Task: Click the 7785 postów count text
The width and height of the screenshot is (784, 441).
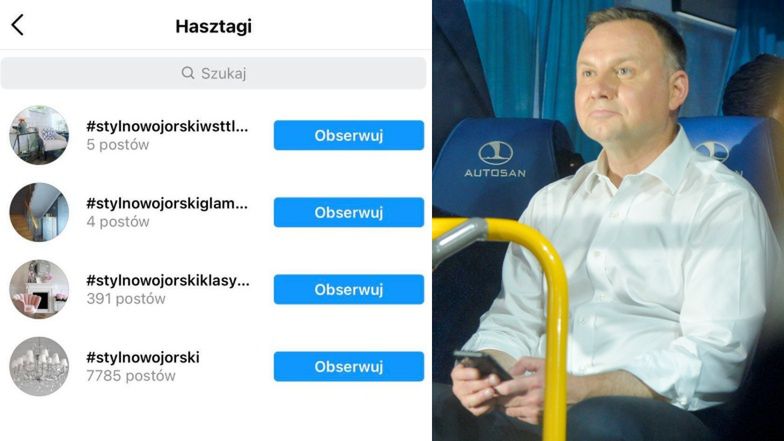Action: (130, 376)
